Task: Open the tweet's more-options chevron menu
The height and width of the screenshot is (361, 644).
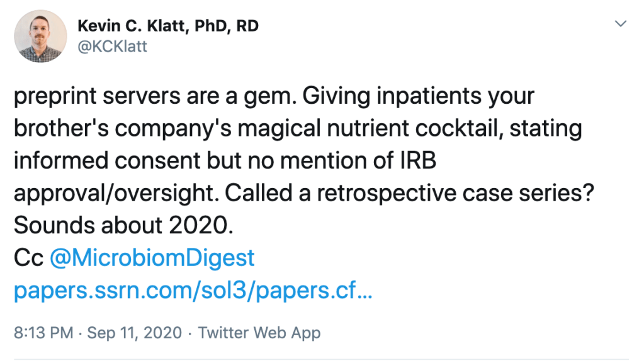Action: click(x=621, y=24)
